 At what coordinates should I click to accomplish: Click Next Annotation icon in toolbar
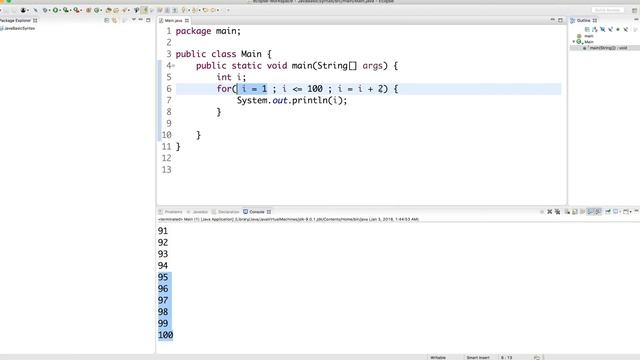pyautogui.click(x=184, y=10)
